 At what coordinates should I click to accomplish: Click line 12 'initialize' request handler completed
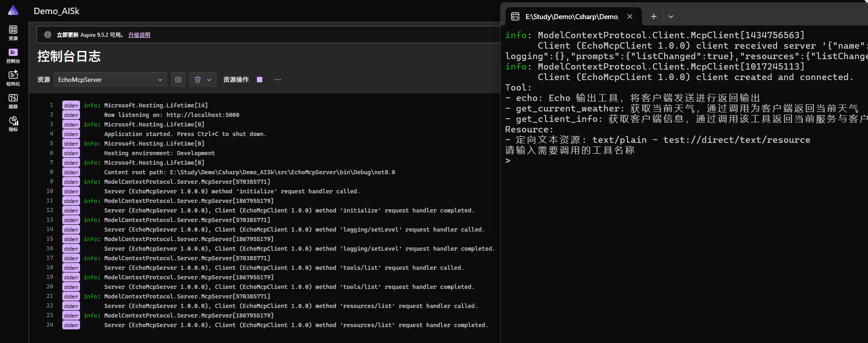(289, 211)
